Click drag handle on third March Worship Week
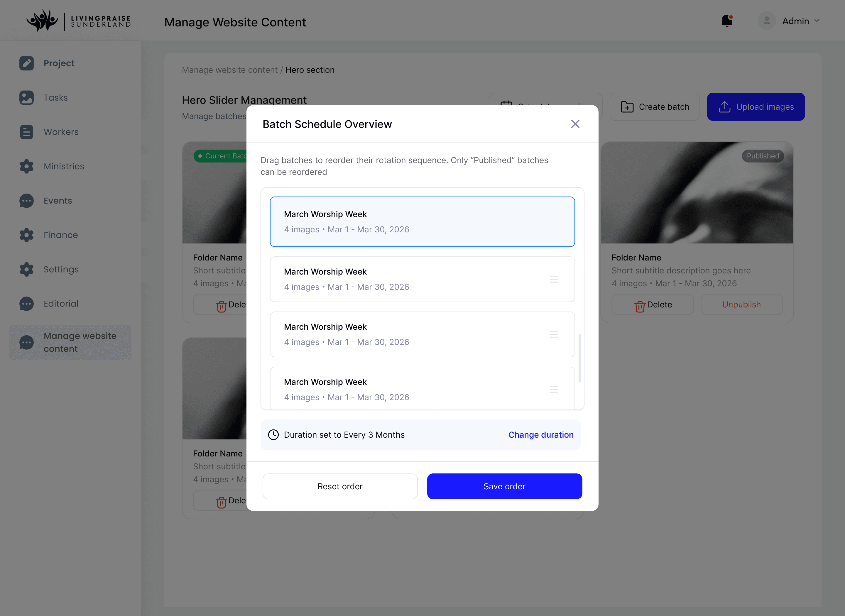 [554, 334]
